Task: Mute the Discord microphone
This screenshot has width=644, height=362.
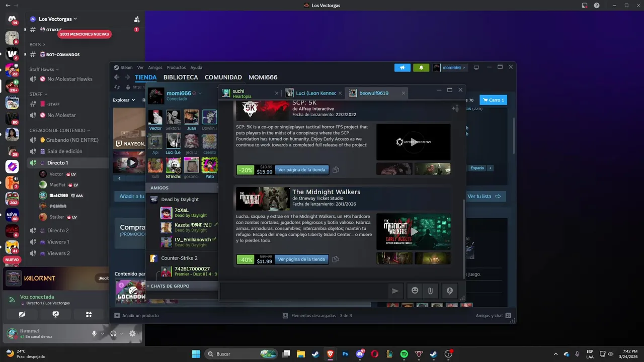Action: 94,333
